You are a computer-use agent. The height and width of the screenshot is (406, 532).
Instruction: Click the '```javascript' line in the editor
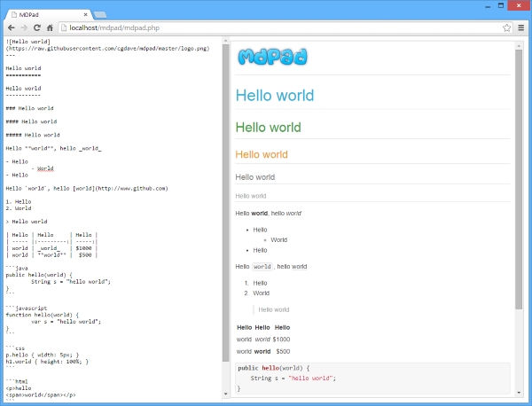click(x=27, y=308)
